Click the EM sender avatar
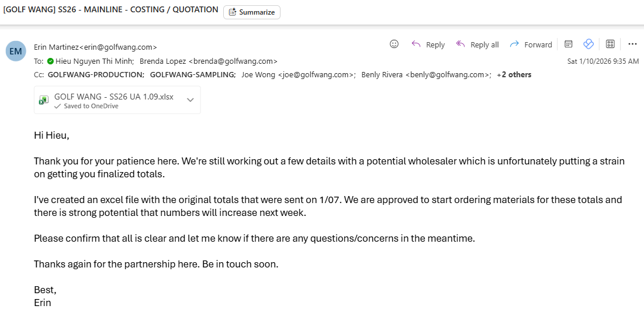Viewport: 644px width, 309px height. 16,51
